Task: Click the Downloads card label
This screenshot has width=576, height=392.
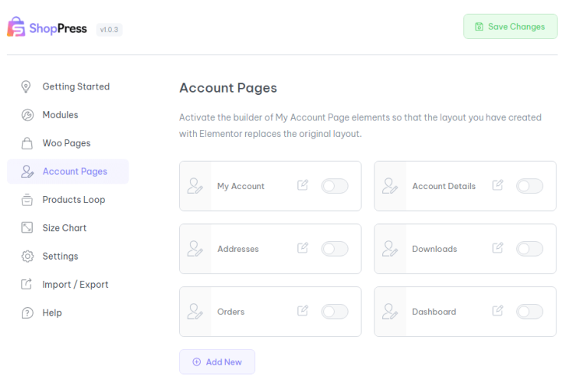Action: [434, 249]
